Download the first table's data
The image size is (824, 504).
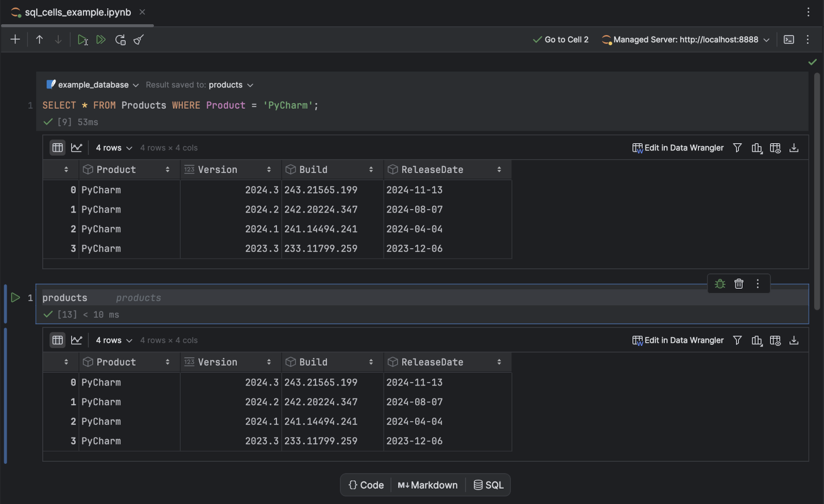click(794, 148)
